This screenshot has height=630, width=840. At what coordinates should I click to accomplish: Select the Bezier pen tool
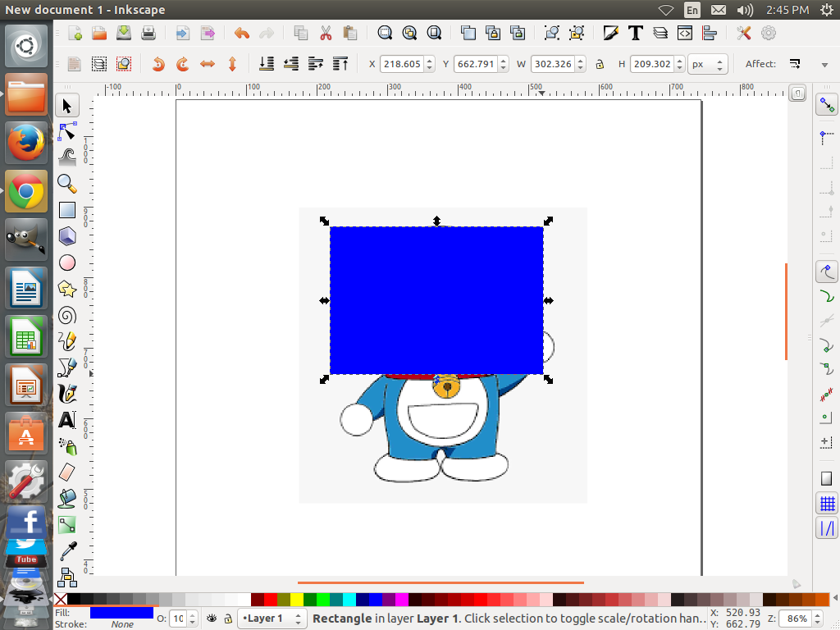(x=67, y=367)
